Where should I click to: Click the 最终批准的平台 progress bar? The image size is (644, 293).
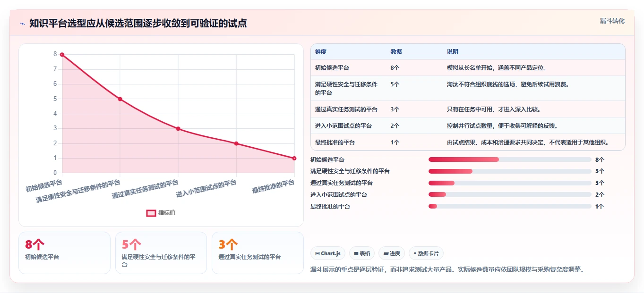pos(510,206)
